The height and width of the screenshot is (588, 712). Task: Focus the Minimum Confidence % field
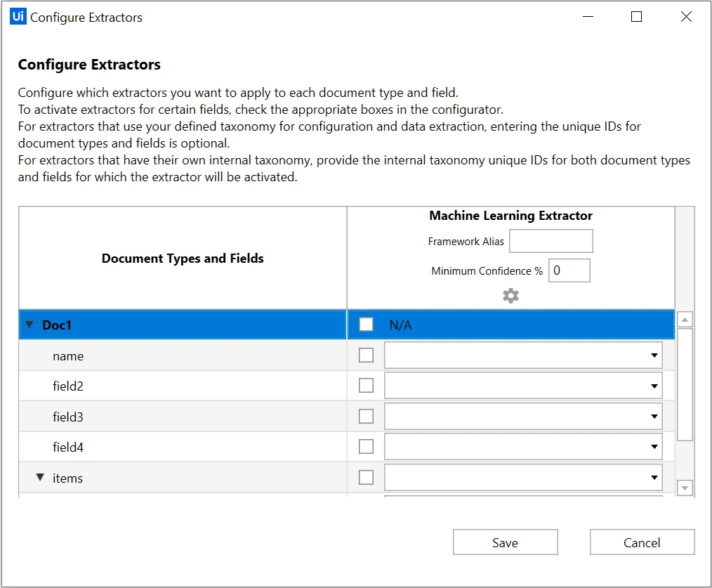[x=569, y=270]
